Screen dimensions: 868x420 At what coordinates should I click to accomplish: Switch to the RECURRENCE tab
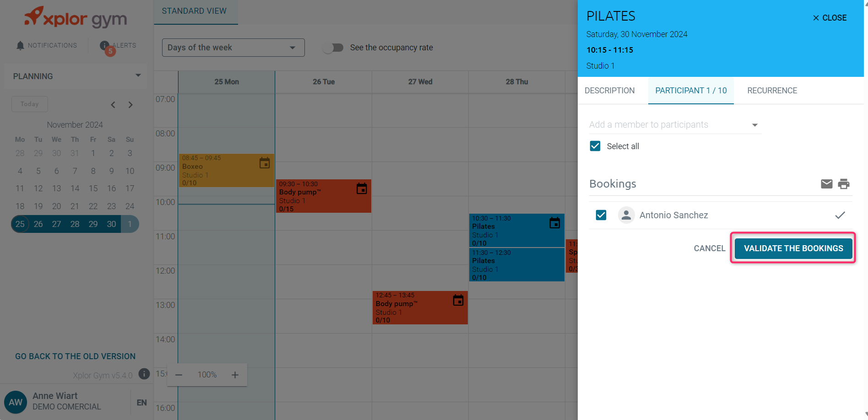click(772, 91)
